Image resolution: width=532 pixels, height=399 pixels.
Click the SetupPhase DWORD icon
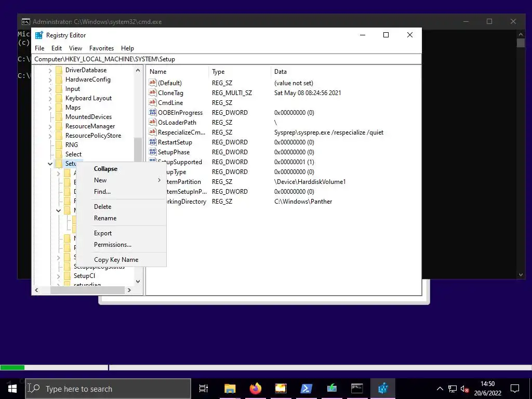tap(153, 152)
